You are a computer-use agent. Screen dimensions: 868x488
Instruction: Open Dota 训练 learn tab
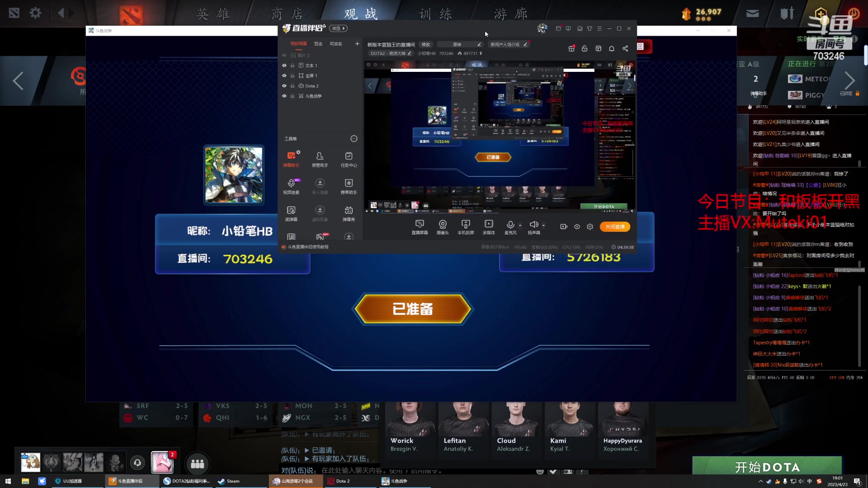click(x=435, y=14)
